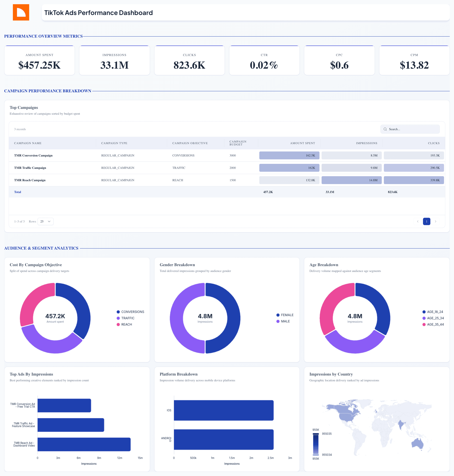Click the '3 records' count text
The width and height of the screenshot is (454, 476).
20,129
